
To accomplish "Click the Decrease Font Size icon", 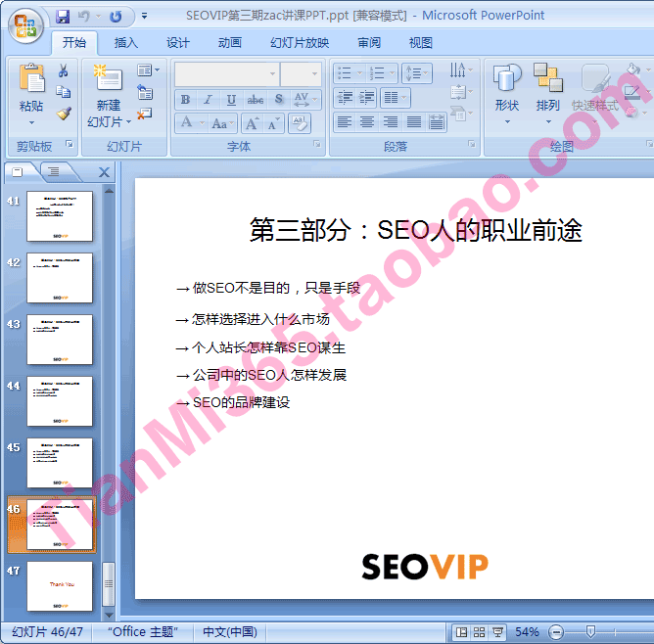I will 273,123.
